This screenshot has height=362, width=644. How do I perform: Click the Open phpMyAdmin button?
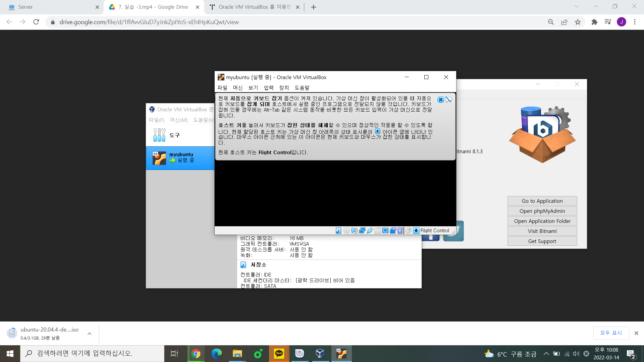(x=542, y=211)
